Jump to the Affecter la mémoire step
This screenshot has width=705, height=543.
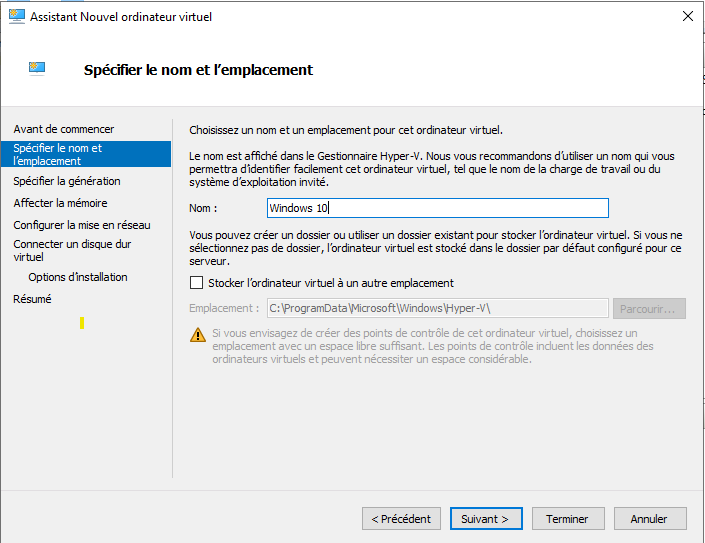tap(60, 203)
